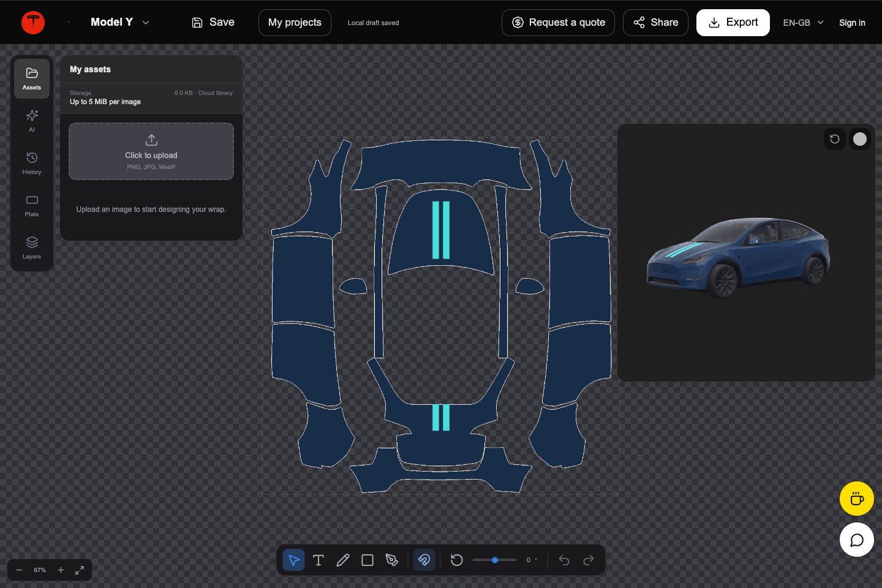This screenshot has height=588, width=882.
Task: Select the Rectangle shape tool
Action: point(367,560)
